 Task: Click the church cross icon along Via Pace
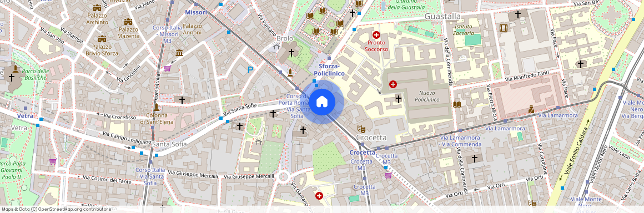tap(580, 64)
